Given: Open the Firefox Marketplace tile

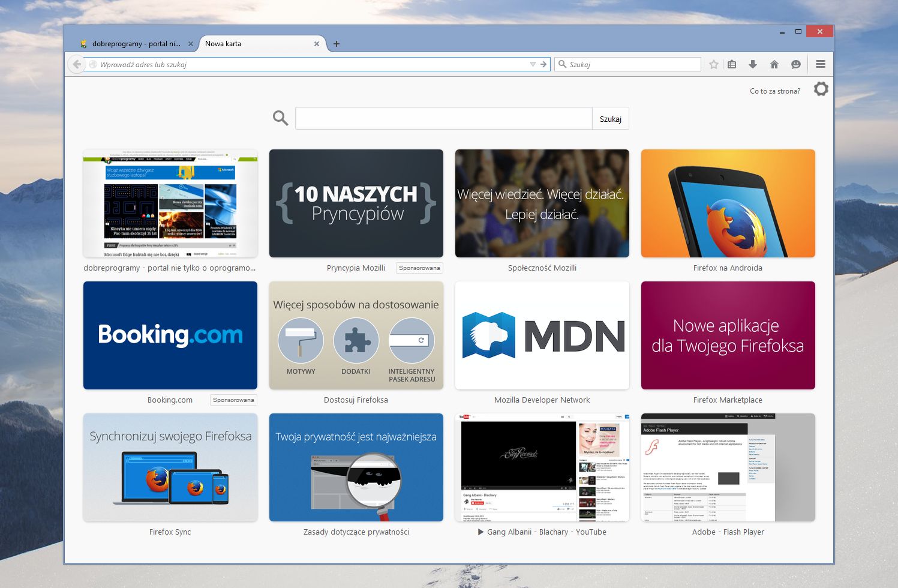Looking at the screenshot, I should [728, 335].
